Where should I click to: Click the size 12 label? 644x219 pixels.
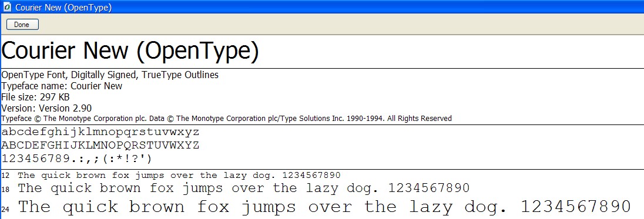[x=5, y=176]
